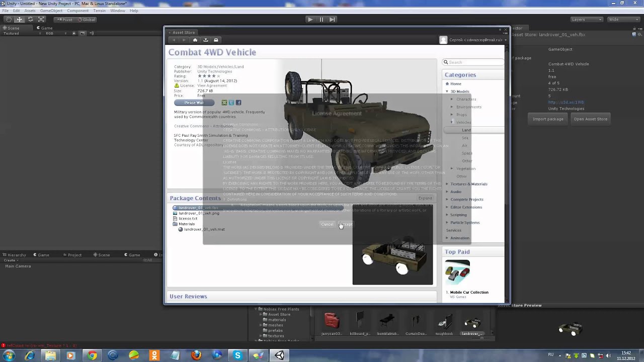Select landrover_01_veh.mat in package contents

point(204,229)
